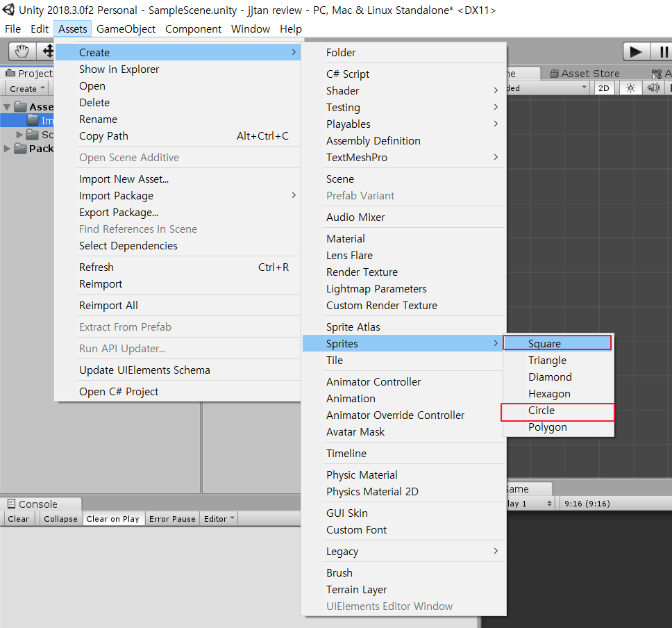Image resolution: width=672 pixels, height=628 pixels.
Task: Toggle Error Pause in Console
Action: 172,519
